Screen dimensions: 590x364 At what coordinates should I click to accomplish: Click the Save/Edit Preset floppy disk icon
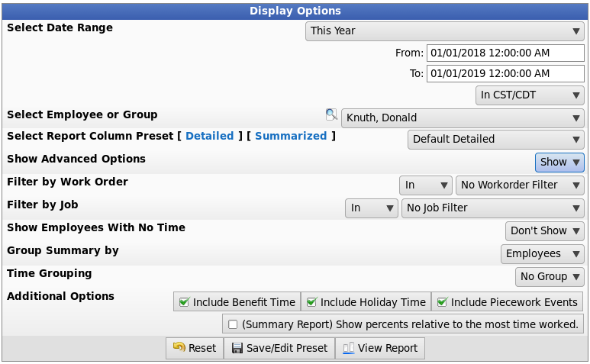tap(237, 348)
